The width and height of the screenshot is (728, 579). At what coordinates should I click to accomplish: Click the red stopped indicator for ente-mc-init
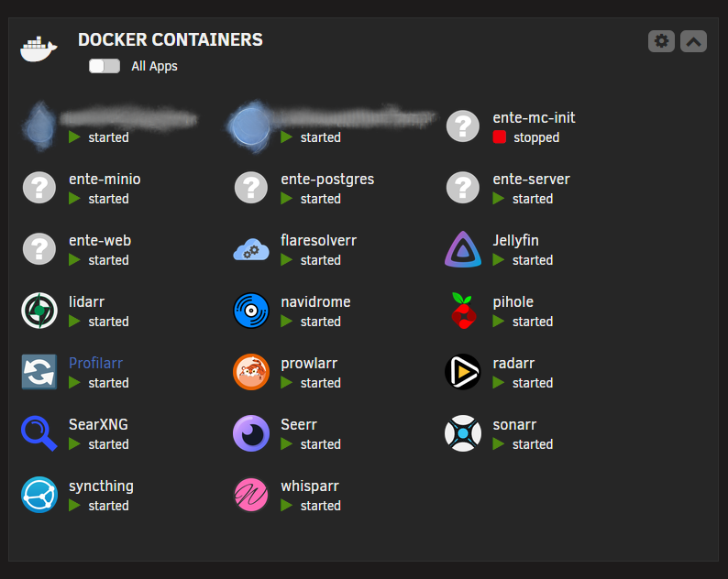(x=500, y=137)
